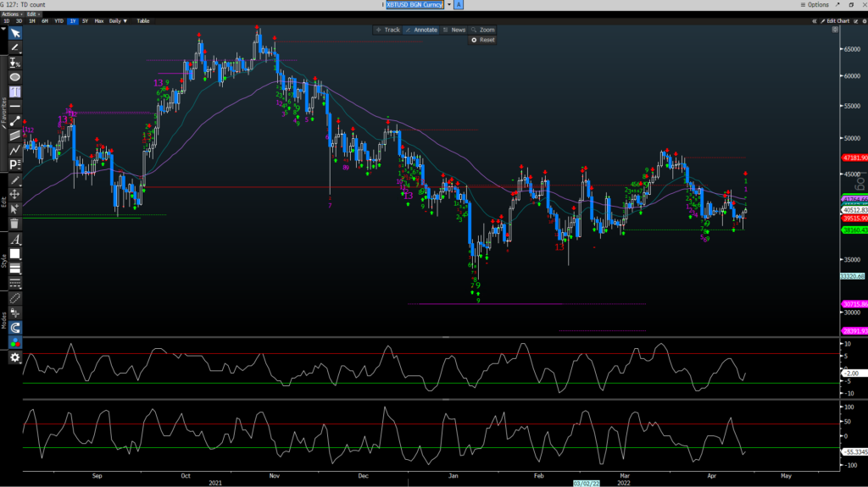This screenshot has width=868, height=487.
Task: Click the 03/02/22 date marker
Action: pyautogui.click(x=587, y=483)
